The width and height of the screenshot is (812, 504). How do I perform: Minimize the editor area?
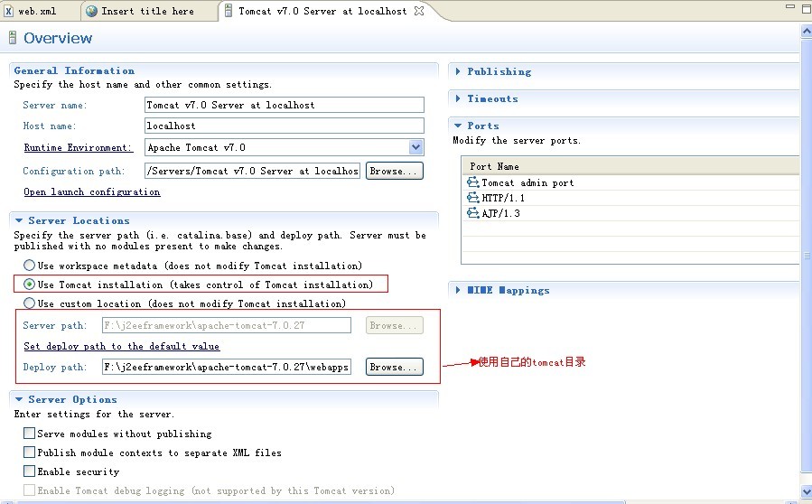[789, 6]
